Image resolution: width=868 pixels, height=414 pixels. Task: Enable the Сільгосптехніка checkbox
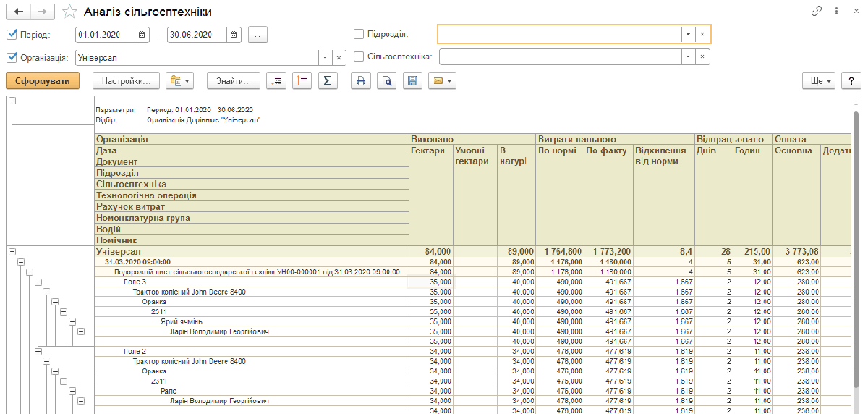pyautogui.click(x=359, y=57)
